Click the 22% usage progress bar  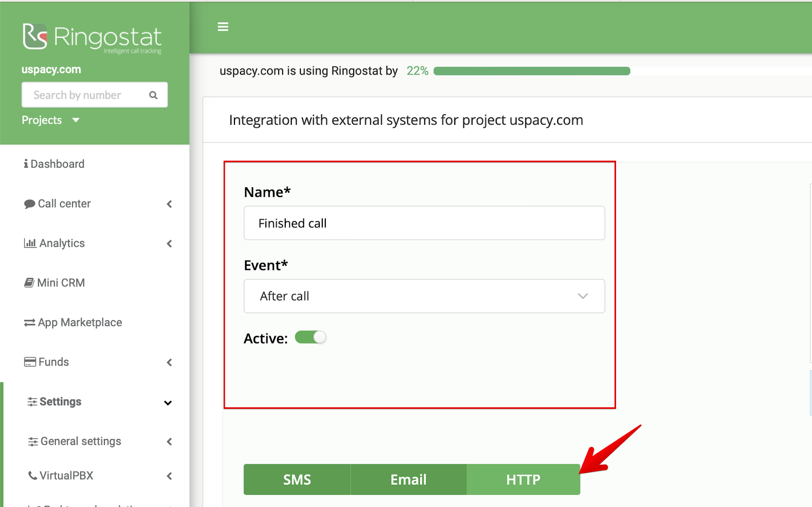pyautogui.click(x=532, y=71)
